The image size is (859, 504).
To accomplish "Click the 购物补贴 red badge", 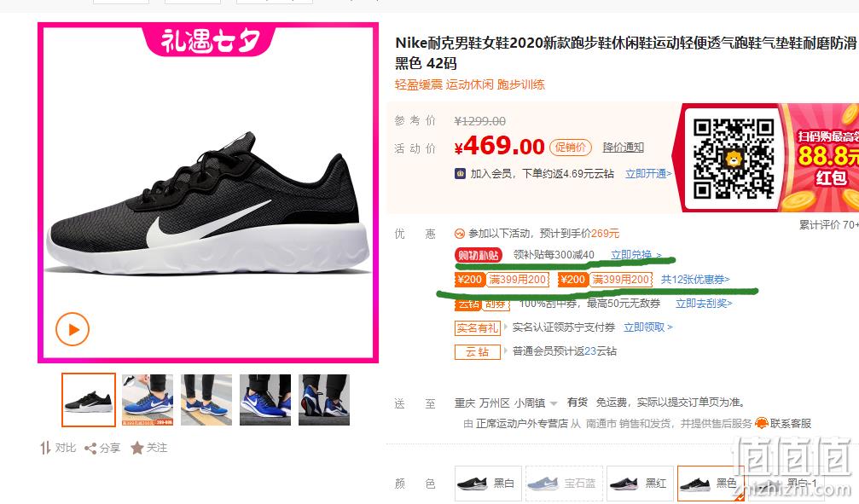I will pos(479,255).
